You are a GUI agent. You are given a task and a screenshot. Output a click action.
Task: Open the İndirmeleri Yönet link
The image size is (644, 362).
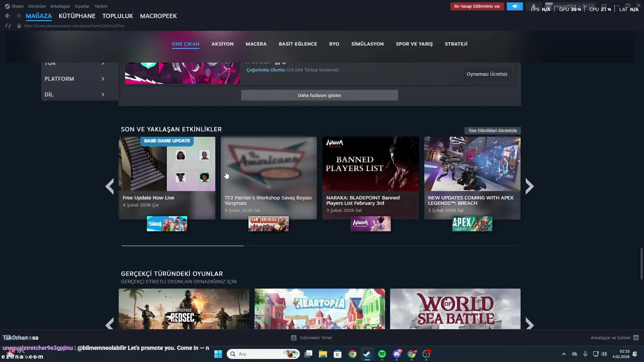[316, 338]
